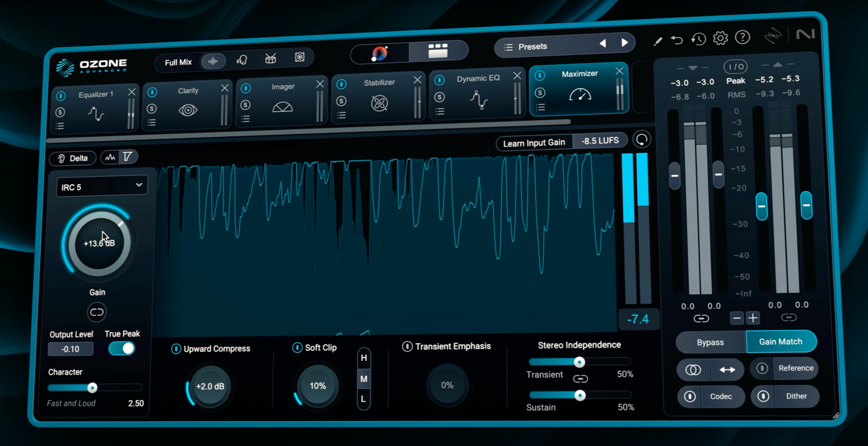Viewport: 868px width, 446px height.
Task: Open the Imager module tab
Action: [x=281, y=101]
